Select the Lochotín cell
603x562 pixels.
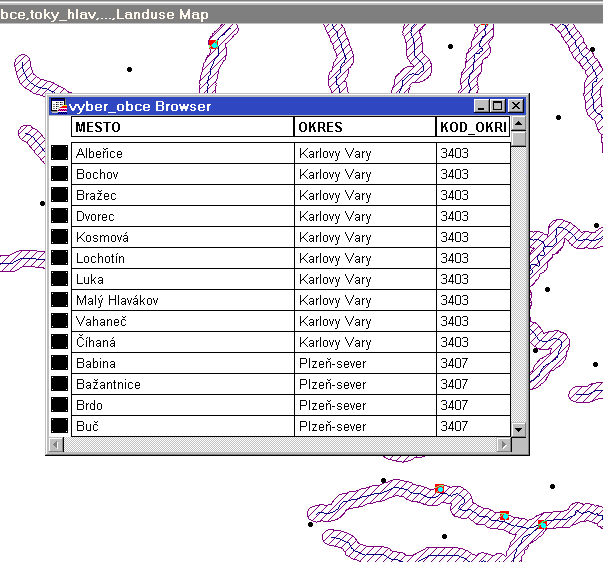[x=183, y=258]
